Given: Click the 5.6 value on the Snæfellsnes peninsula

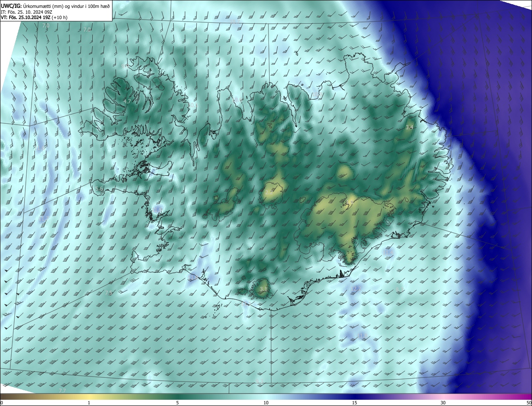Looking at the screenshot, I should (99, 189).
